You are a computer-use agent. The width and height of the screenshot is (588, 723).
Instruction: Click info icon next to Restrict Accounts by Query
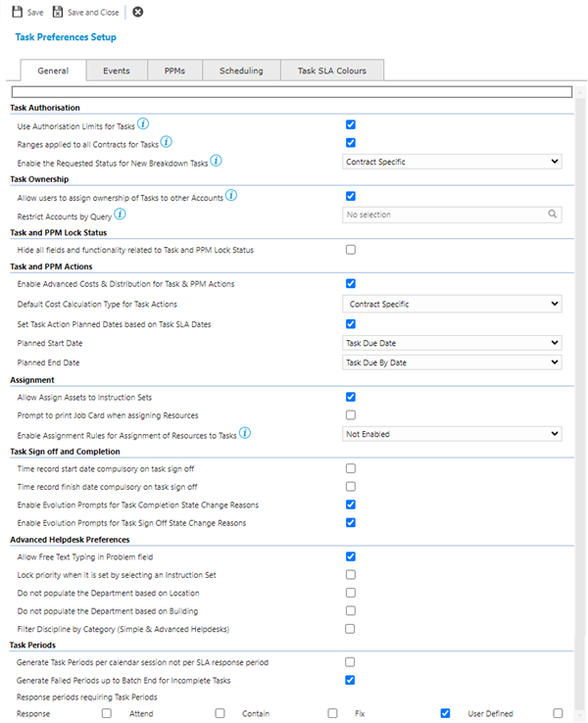[x=120, y=214]
